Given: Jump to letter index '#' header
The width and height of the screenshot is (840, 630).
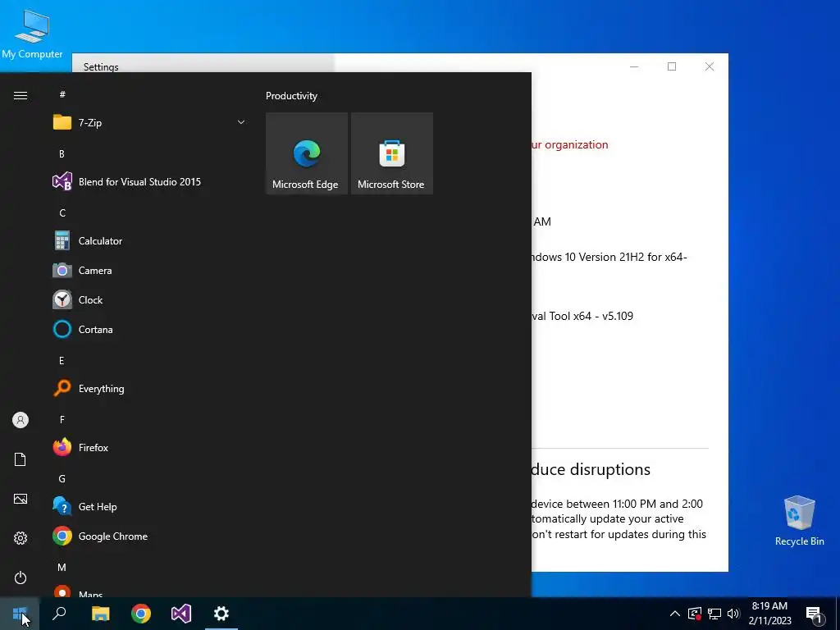Looking at the screenshot, I should coord(62,94).
